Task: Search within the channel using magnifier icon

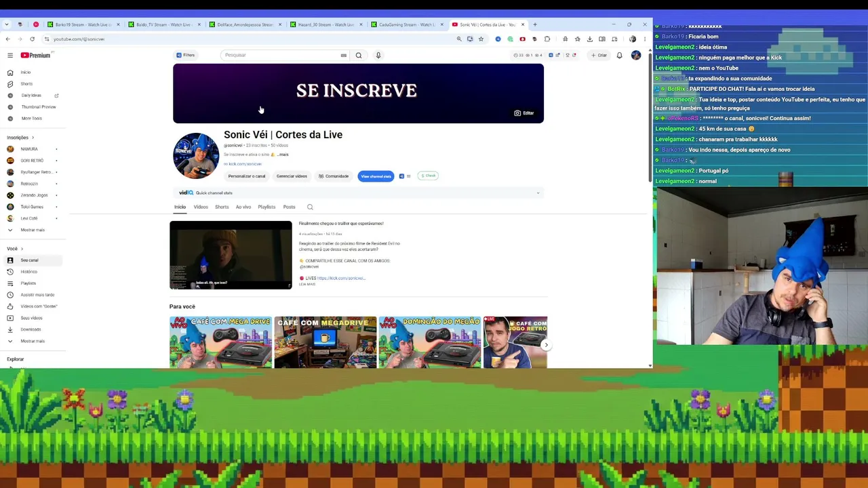Action: [310, 207]
